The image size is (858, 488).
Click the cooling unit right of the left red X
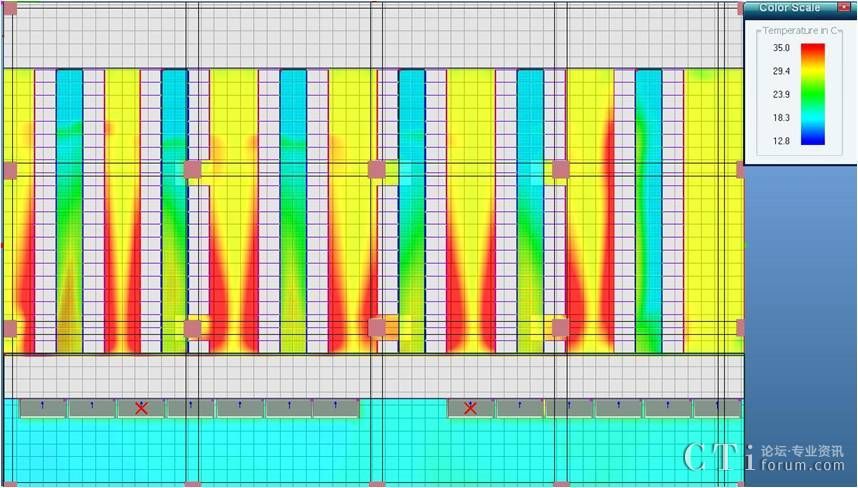coord(190,408)
